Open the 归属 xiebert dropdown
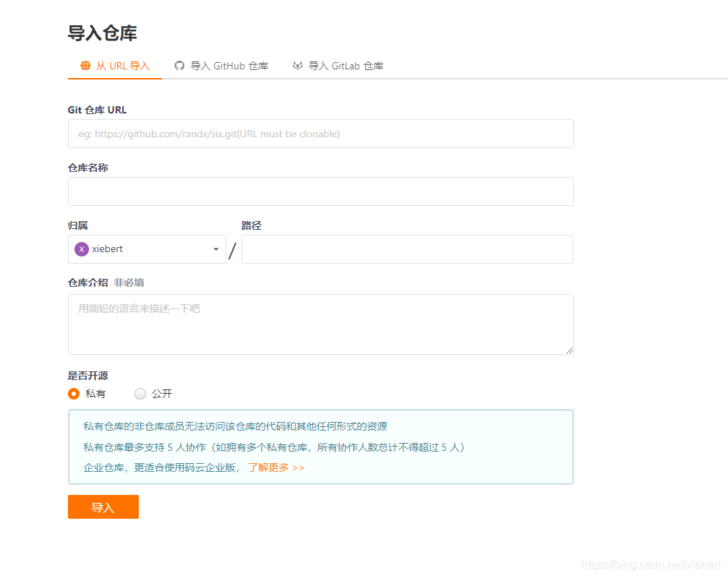The width and height of the screenshot is (728, 578). 147,249
